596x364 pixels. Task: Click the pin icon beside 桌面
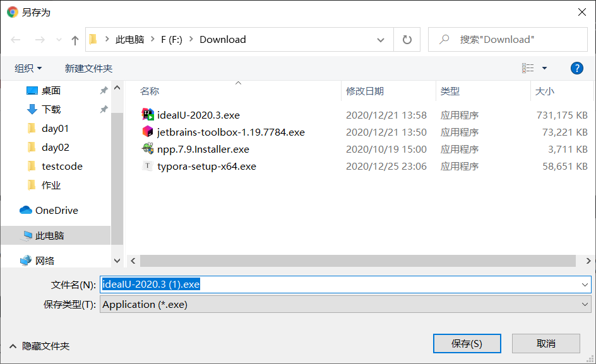(104, 90)
